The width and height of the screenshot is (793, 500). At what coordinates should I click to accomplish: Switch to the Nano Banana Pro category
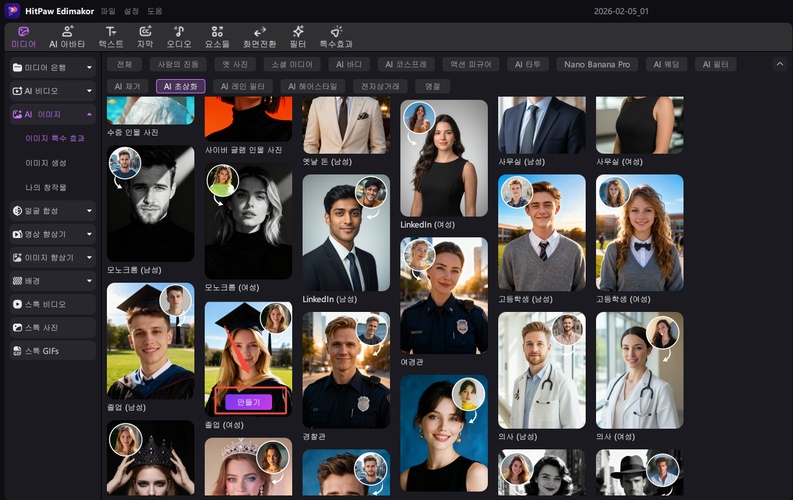[x=597, y=64]
